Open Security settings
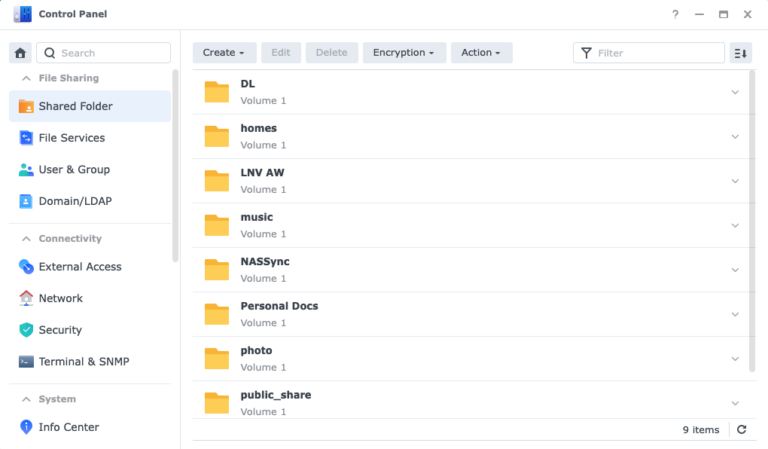 [x=60, y=330]
